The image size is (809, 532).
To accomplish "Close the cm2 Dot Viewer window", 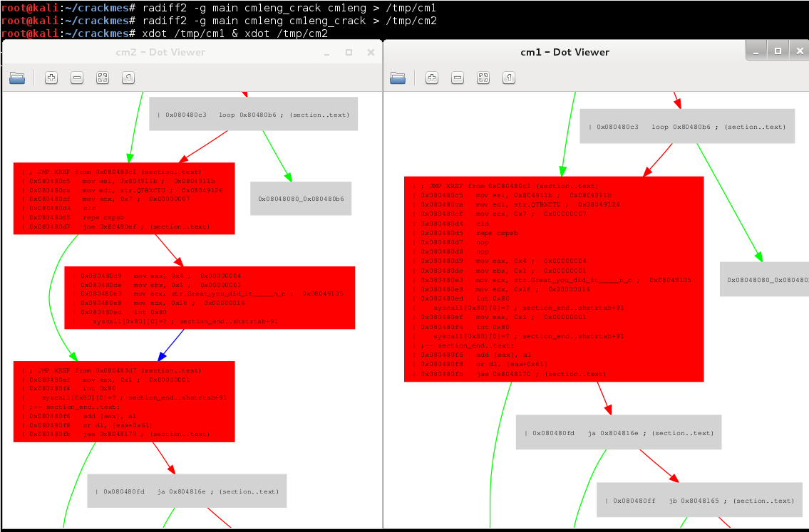I will click(x=371, y=53).
